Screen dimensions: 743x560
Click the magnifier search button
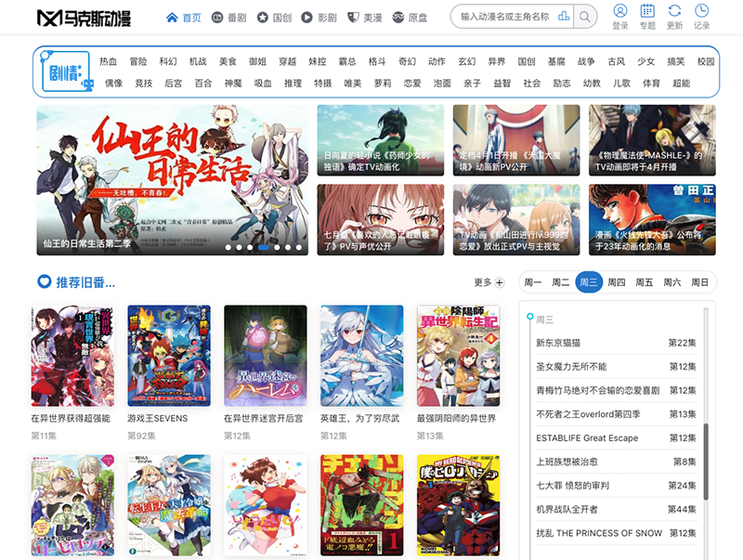[x=585, y=17]
